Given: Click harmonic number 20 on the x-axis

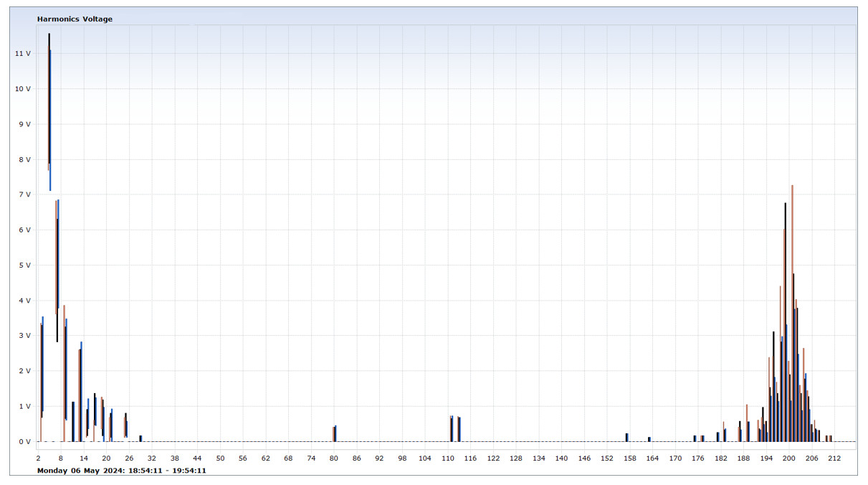Looking at the screenshot, I should click(106, 458).
